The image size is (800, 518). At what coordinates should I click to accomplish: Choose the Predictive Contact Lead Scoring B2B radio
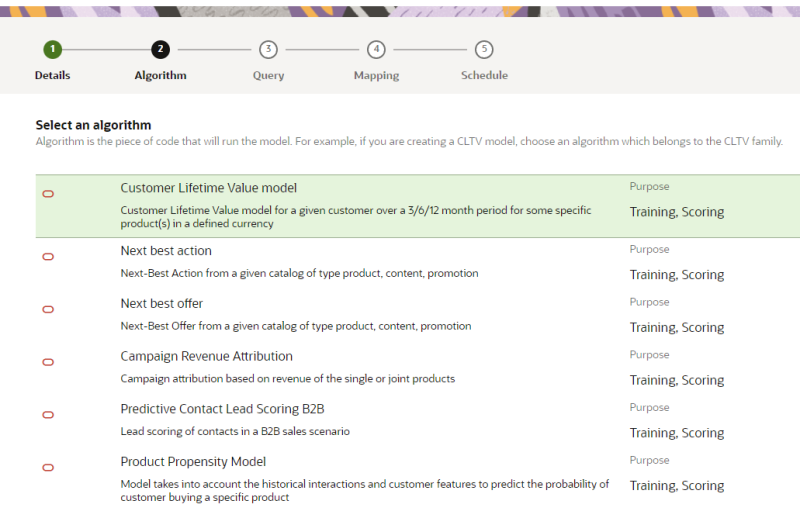(x=48, y=415)
